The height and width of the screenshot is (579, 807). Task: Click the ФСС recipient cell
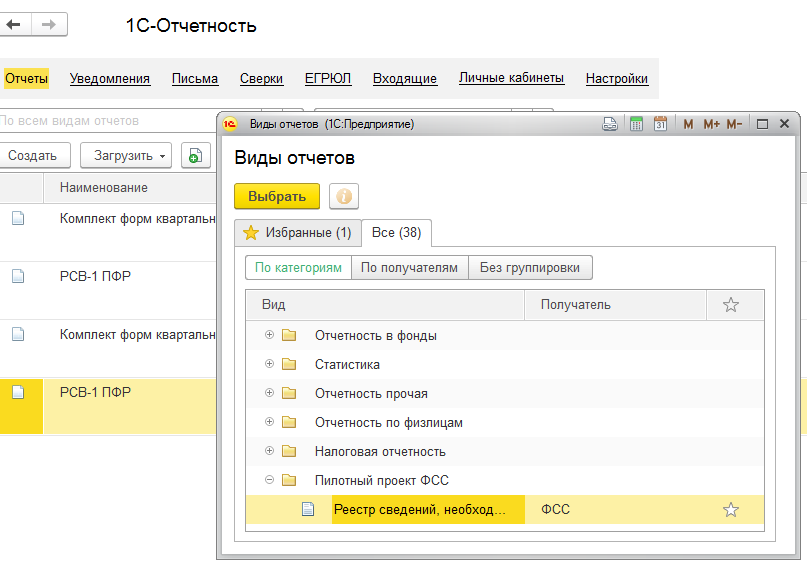coord(616,510)
